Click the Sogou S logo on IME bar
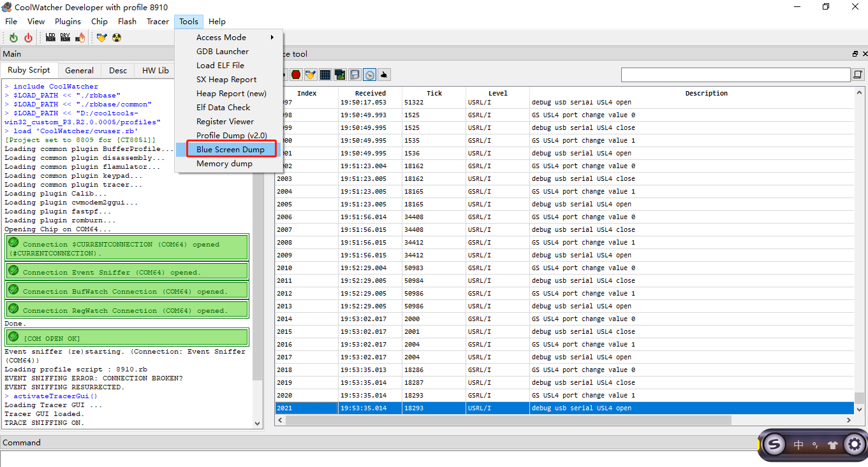 point(774,445)
